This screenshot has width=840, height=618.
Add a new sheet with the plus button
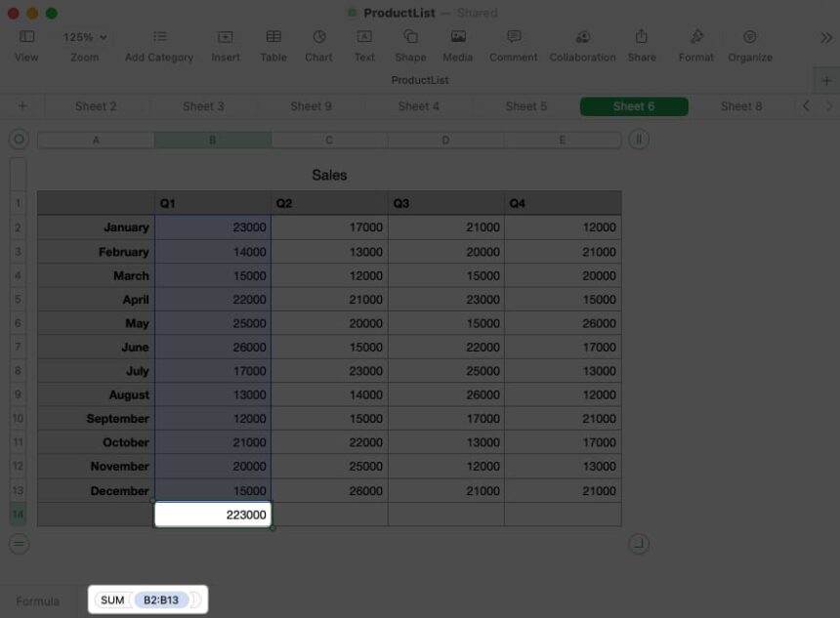(x=21, y=105)
